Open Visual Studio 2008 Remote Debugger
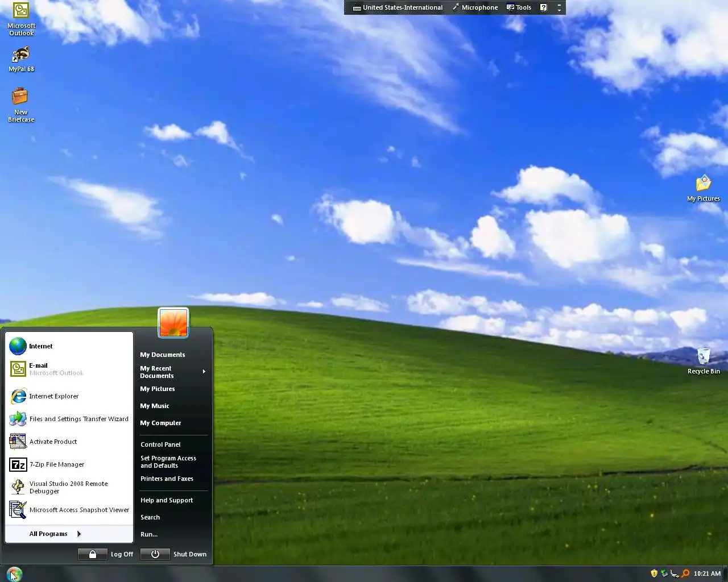This screenshot has width=728, height=582. [x=69, y=487]
